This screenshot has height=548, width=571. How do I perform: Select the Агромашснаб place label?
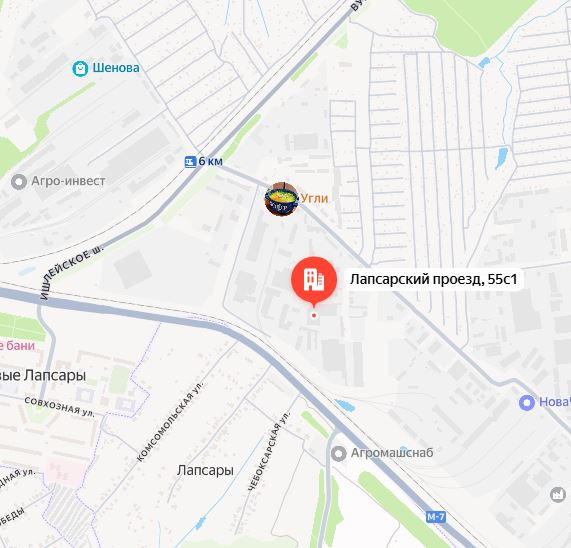tap(392, 453)
